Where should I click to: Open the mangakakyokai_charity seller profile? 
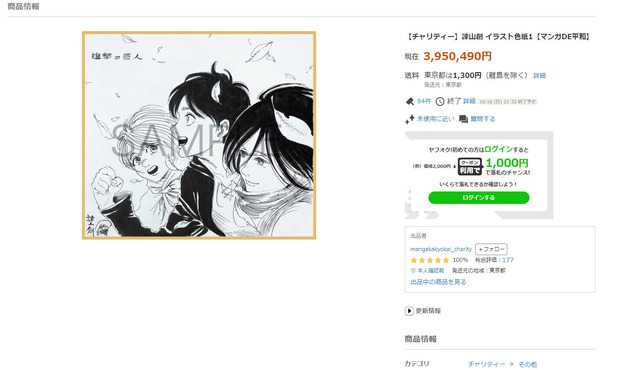(x=441, y=249)
